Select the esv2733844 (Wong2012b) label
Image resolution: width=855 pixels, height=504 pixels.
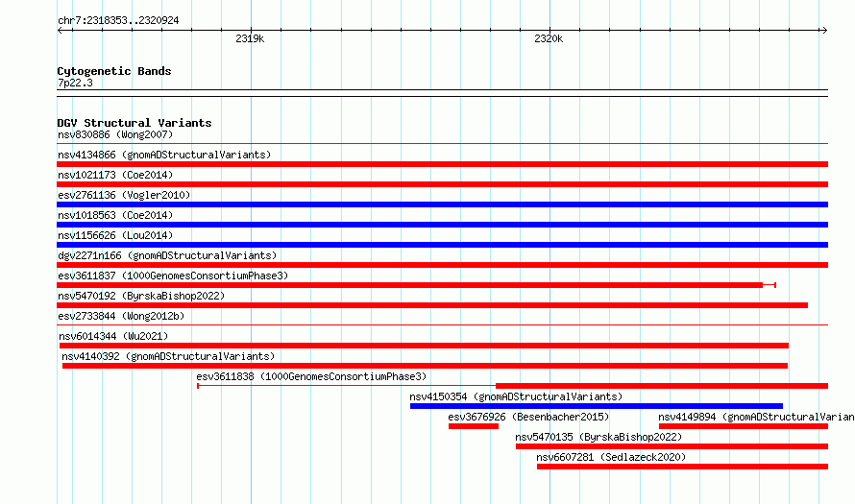point(121,316)
